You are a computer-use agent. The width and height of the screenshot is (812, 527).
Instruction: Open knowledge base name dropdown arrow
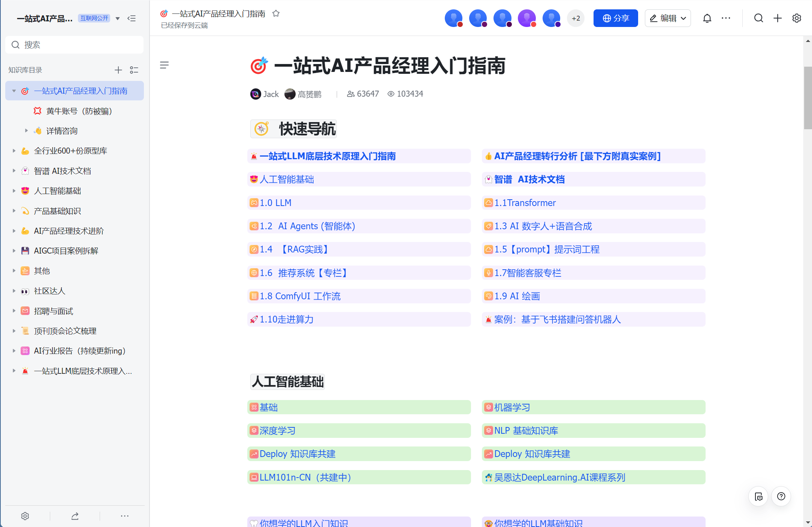point(118,18)
